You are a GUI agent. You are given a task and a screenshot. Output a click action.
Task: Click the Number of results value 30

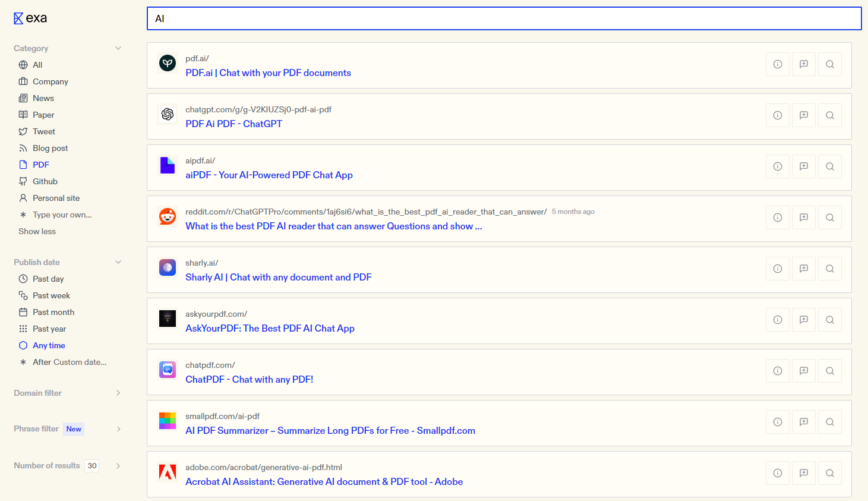(x=92, y=466)
